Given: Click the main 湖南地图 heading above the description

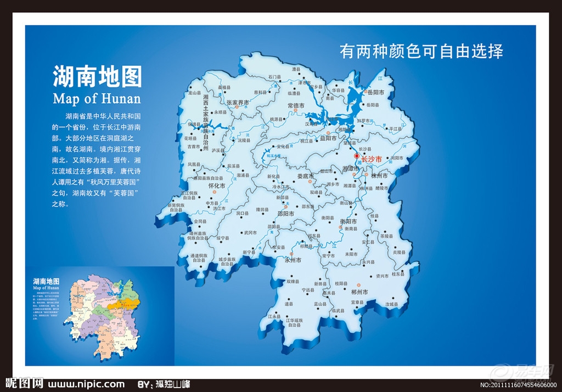Looking at the screenshot, I should (x=97, y=76).
